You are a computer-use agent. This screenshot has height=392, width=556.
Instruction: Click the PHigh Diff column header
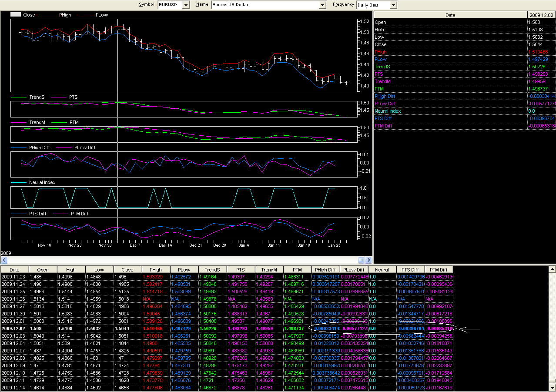(325, 270)
